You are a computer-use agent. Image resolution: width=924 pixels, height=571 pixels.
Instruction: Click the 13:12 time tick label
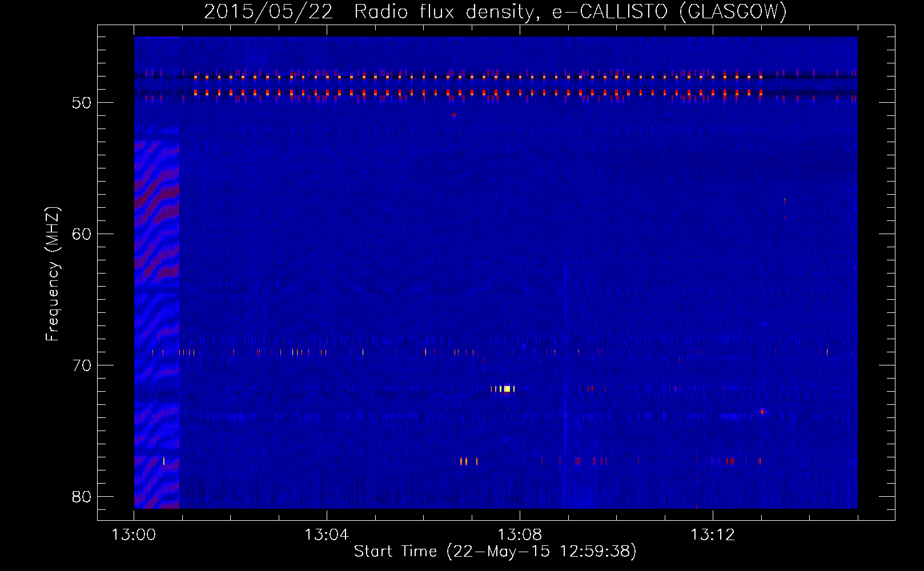point(713,535)
